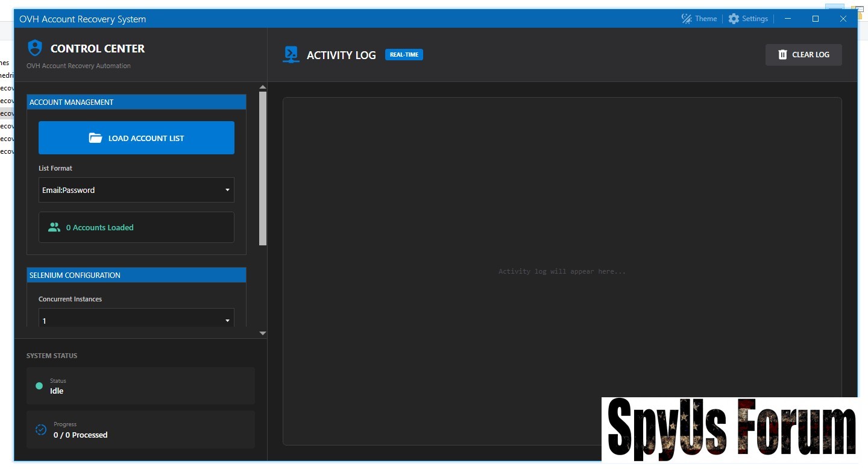Click the people icon beside Accounts Loaded
The image size is (868, 469).
(54, 227)
